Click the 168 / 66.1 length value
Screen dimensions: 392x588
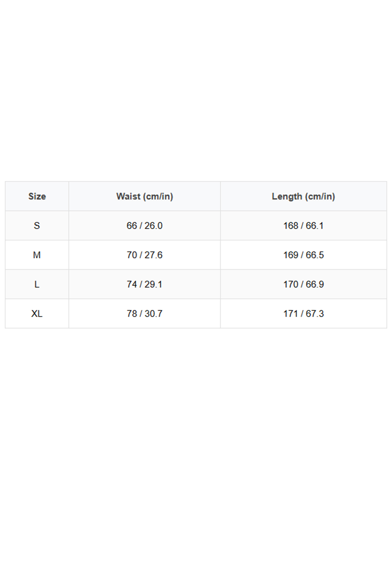303,226
